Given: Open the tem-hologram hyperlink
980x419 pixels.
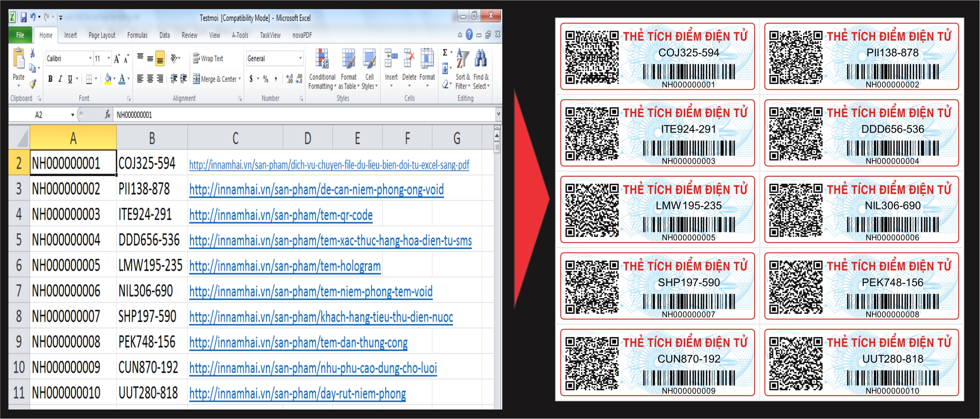Looking at the screenshot, I should (x=285, y=266).
